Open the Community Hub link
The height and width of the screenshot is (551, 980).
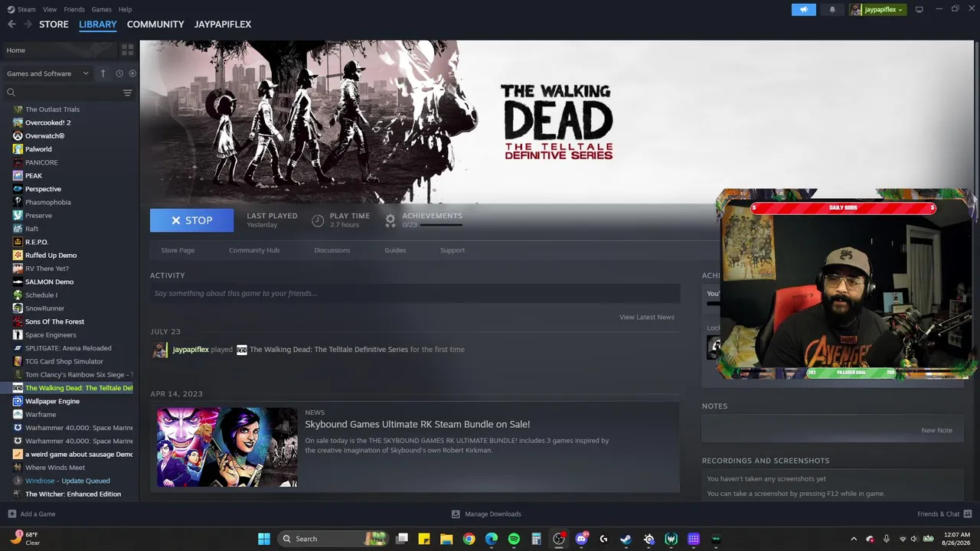point(254,250)
